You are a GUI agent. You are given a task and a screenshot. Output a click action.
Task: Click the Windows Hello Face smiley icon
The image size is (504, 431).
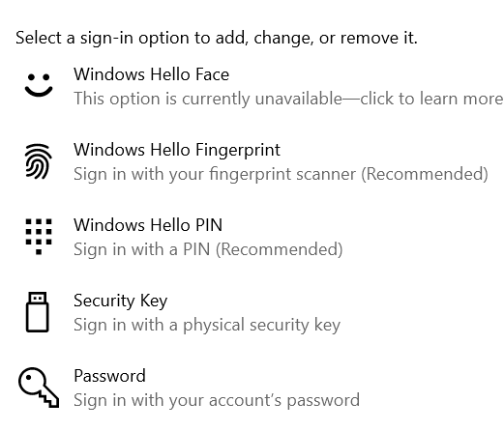(x=39, y=85)
